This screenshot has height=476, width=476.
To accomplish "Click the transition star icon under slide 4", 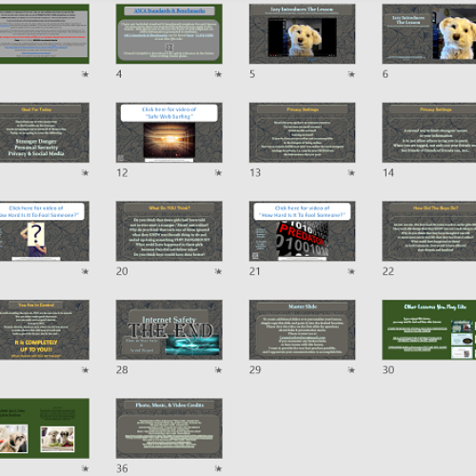I will click(x=218, y=74).
